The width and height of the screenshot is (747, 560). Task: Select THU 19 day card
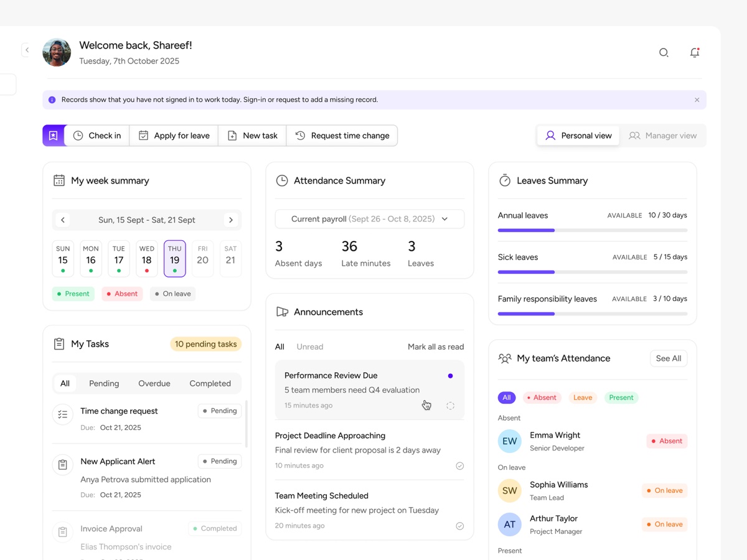(175, 258)
